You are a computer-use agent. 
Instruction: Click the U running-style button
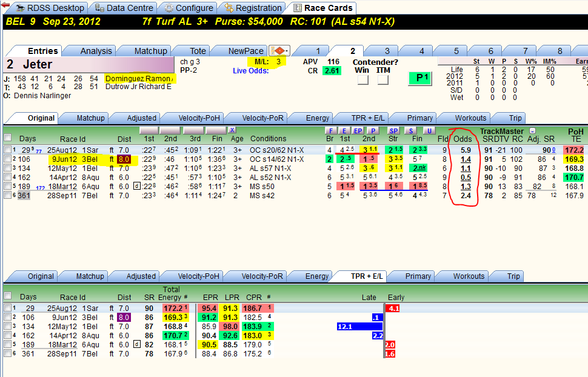[429, 130]
